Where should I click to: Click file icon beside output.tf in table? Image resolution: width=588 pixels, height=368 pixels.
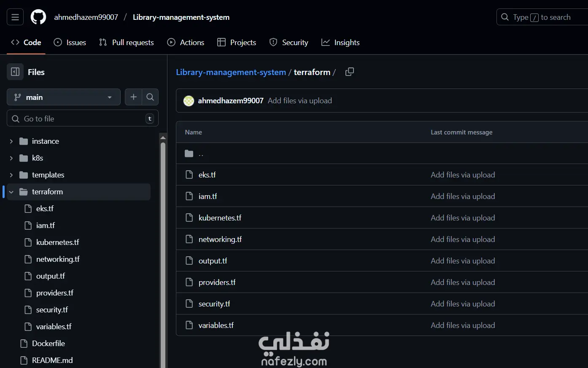189,261
